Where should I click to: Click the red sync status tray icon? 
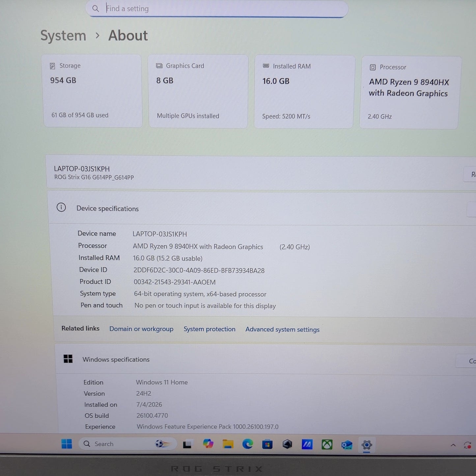(x=467, y=445)
